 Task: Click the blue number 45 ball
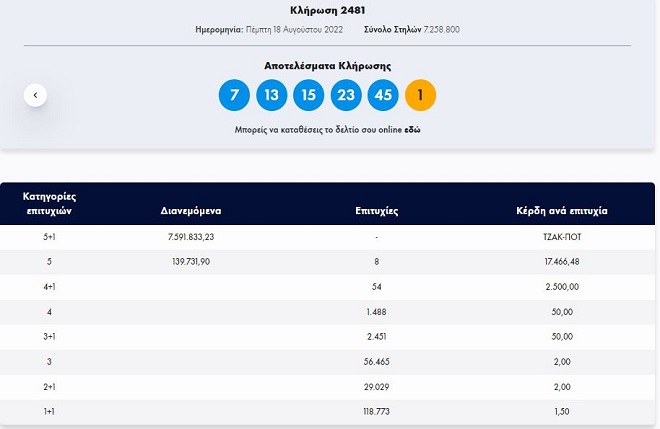pyautogui.click(x=383, y=95)
